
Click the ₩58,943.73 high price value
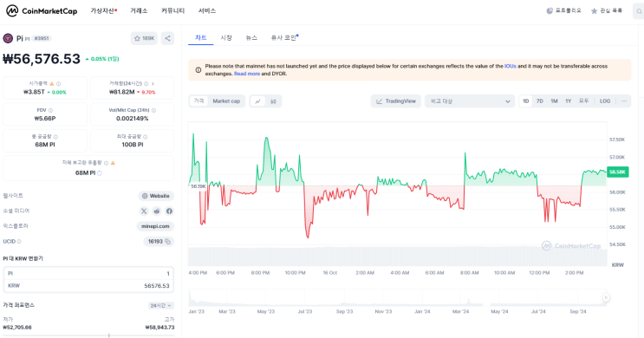(x=159, y=328)
